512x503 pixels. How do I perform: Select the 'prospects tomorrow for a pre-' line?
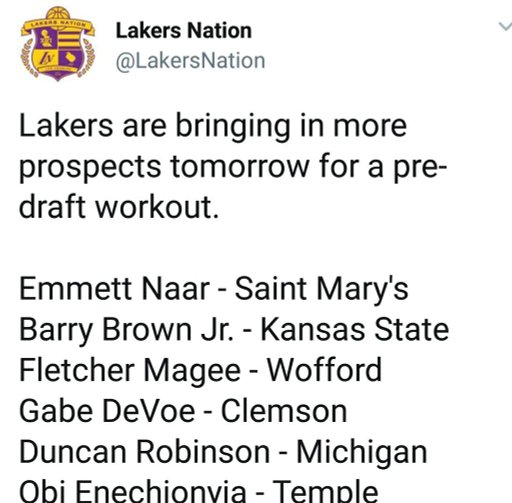pos(233,168)
